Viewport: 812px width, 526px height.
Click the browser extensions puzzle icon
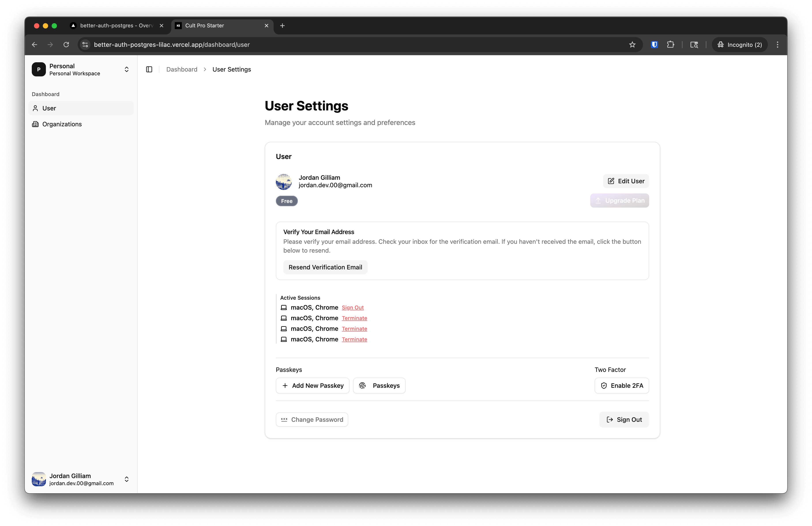tap(670, 44)
